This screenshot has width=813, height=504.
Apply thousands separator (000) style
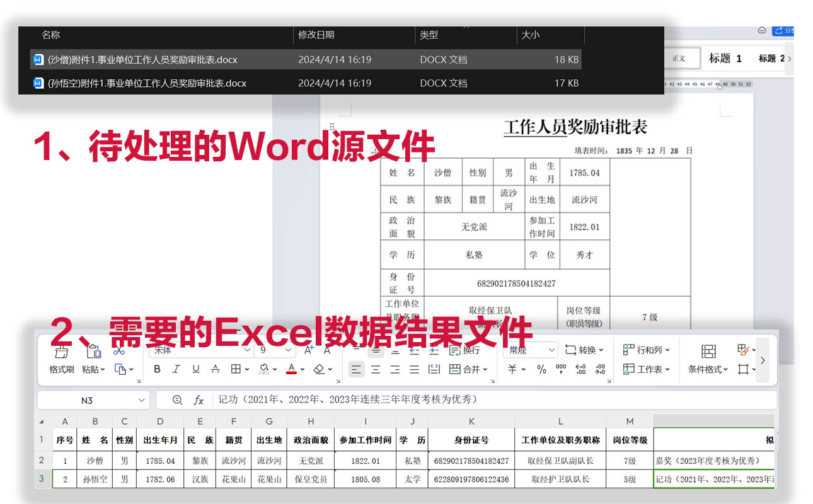561,369
